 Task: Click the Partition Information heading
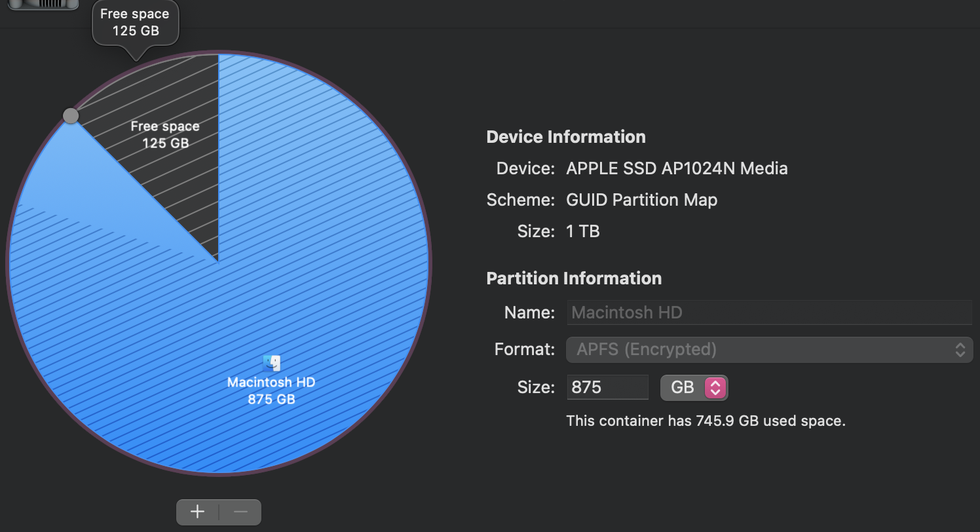coord(573,278)
